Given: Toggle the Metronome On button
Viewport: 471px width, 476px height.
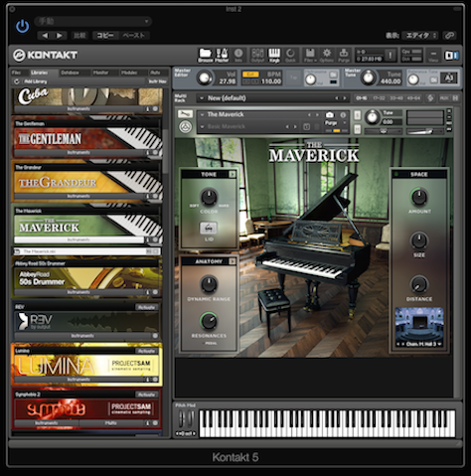Looking at the screenshot, I should 333,75.
